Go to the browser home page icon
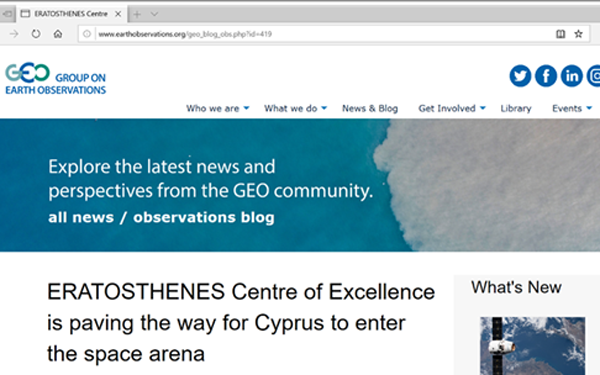The image size is (600, 375). (58, 34)
